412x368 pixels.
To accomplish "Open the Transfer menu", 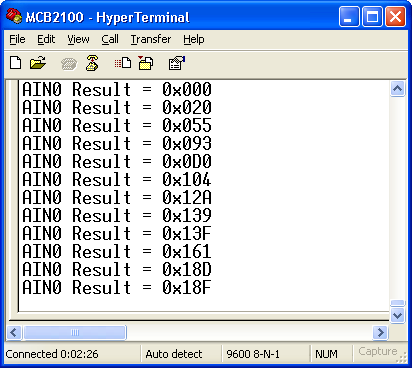I will pos(151,39).
